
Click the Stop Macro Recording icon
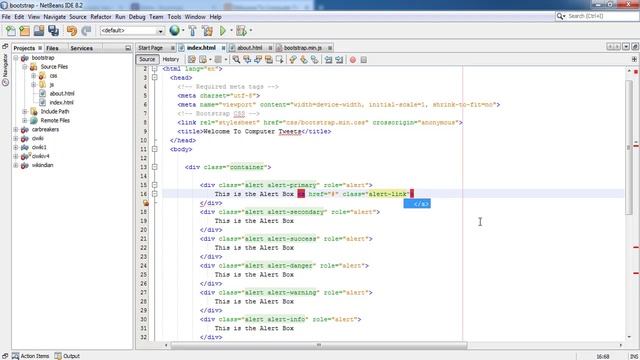[364, 60]
